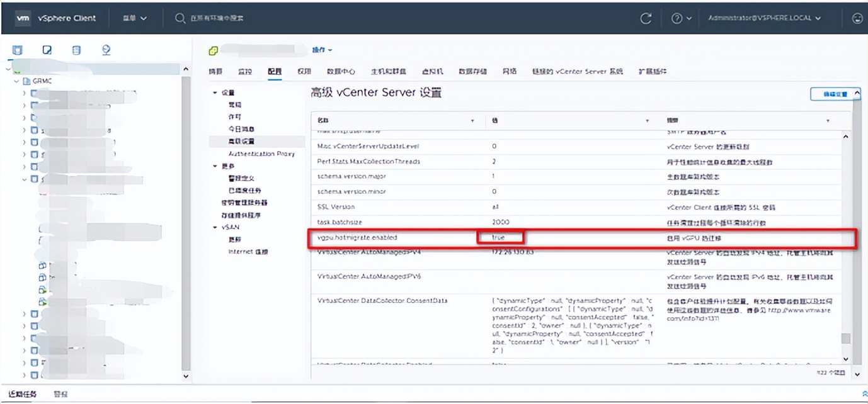Click the smiley feedback icon
Viewport: 868px width, 404px height.
(x=857, y=18)
